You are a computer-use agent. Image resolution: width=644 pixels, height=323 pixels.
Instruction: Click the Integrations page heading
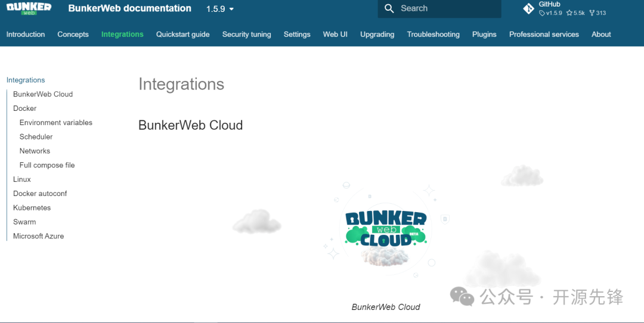pos(181,84)
